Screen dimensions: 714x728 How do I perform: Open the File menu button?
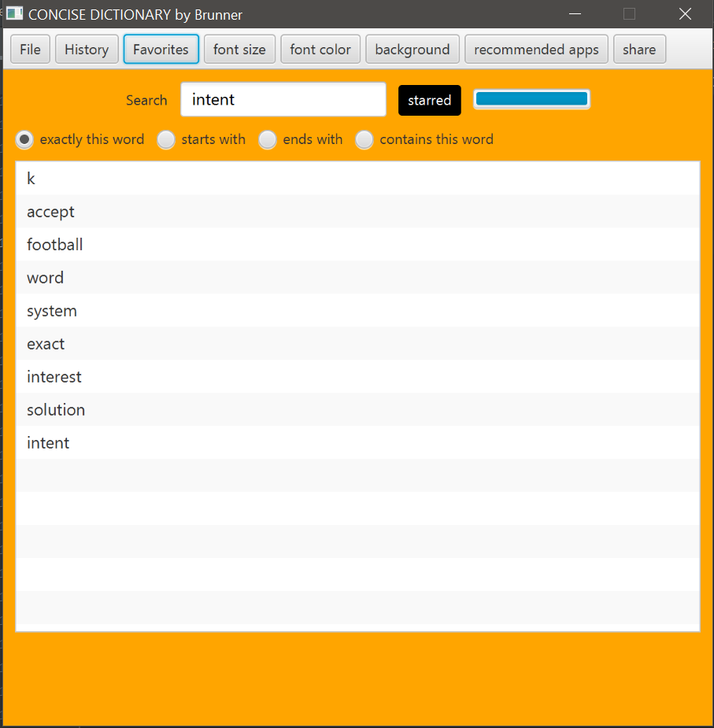[x=30, y=50]
